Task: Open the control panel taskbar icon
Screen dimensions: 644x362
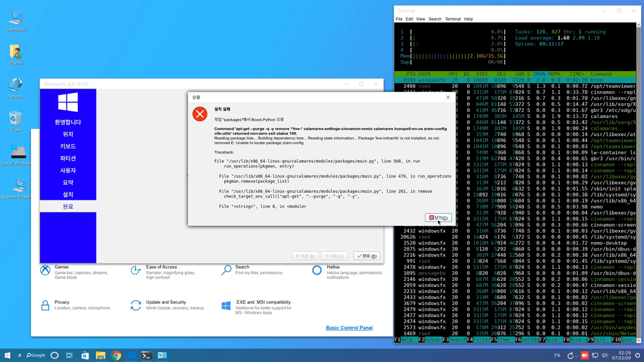Action: (x=162, y=355)
